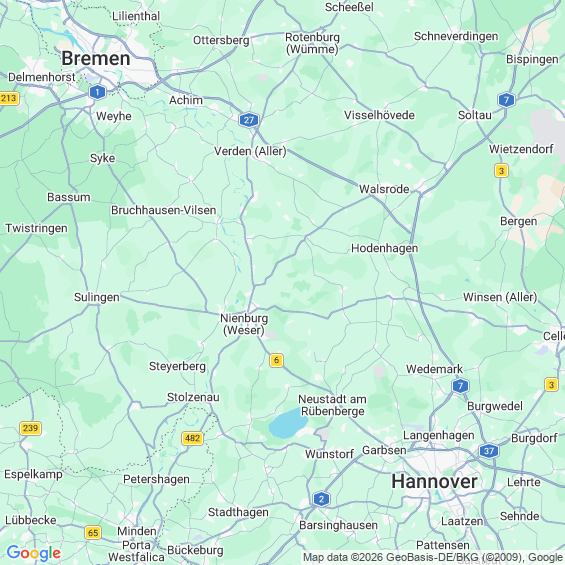The height and width of the screenshot is (565, 565).
Task: Open the Google logo link
Action: click(34, 553)
